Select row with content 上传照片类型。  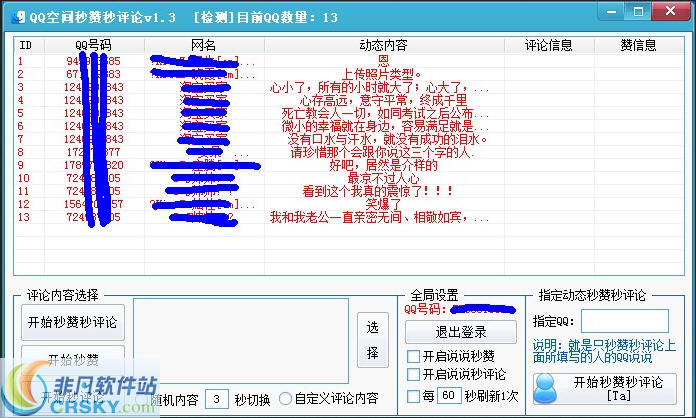click(349, 74)
